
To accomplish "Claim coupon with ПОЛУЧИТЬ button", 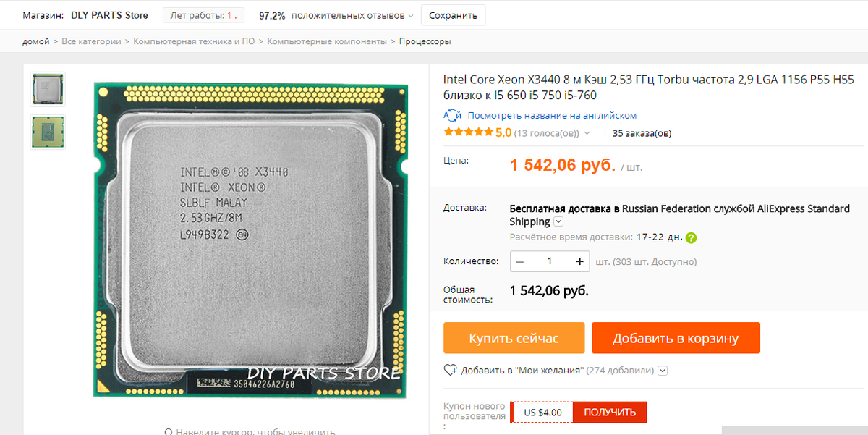I will click(610, 413).
